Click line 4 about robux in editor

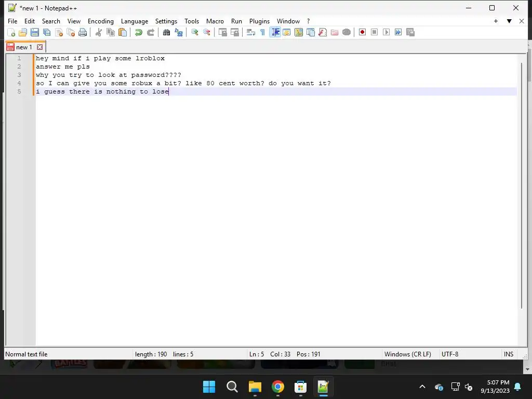pos(183,83)
